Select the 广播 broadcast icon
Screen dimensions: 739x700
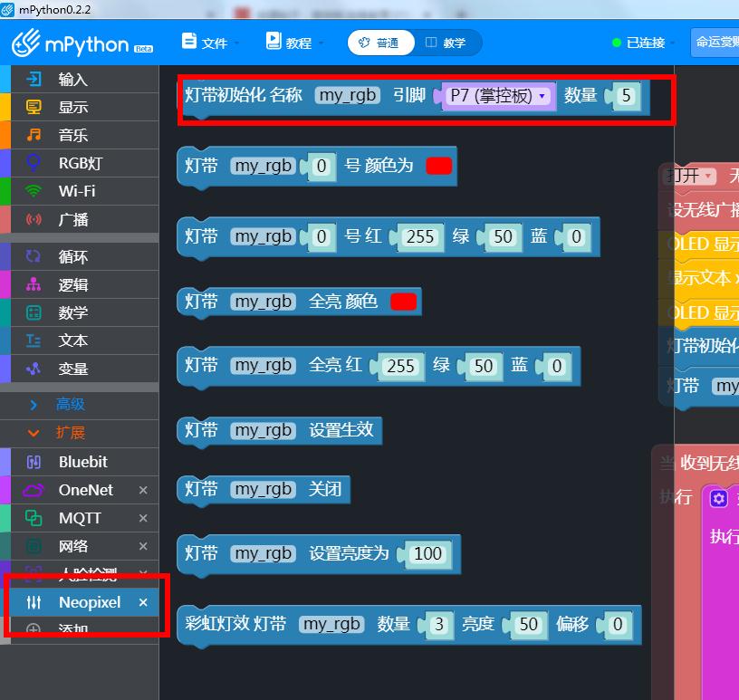click(34, 219)
